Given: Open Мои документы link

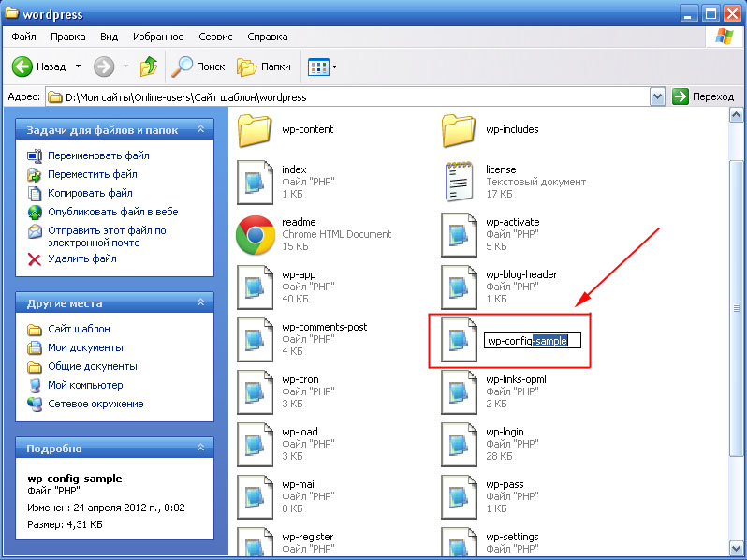Looking at the screenshot, I should pos(85,347).
